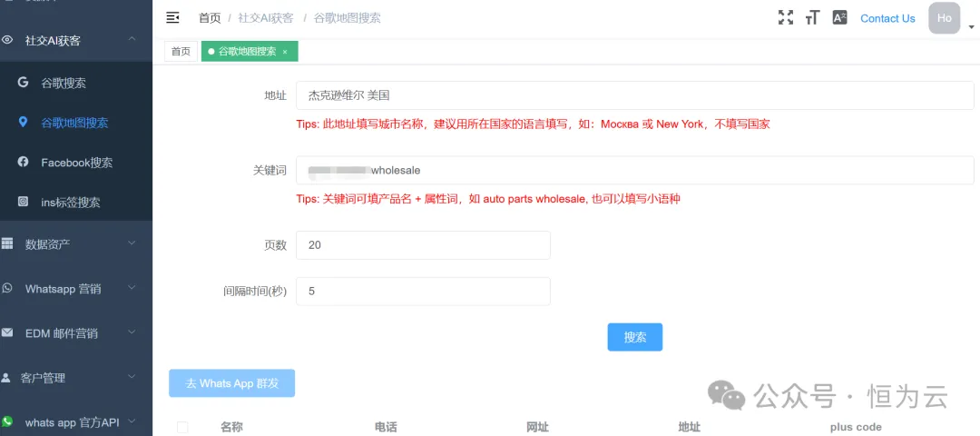980x436 pixels.
Task: Open ins标签搜索 in the sidebar
Action: pyautogui.click(x=71, y=203)
